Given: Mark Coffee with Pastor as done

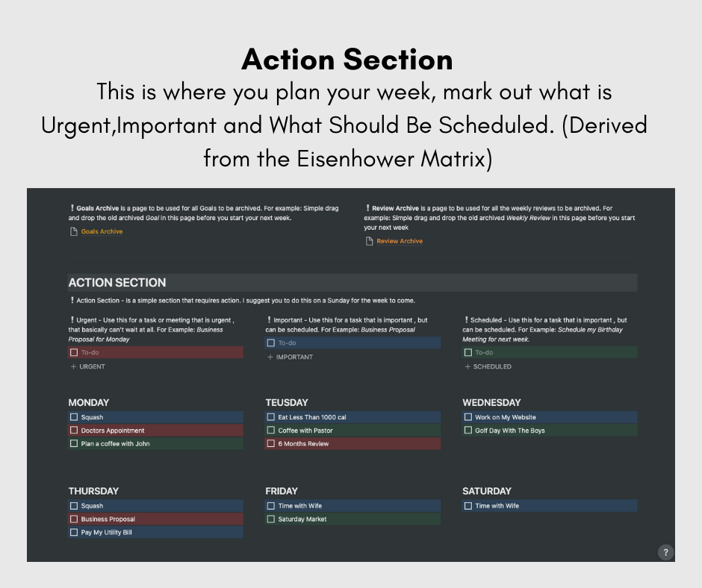Looking at the screenshot, I should [271, 431].
